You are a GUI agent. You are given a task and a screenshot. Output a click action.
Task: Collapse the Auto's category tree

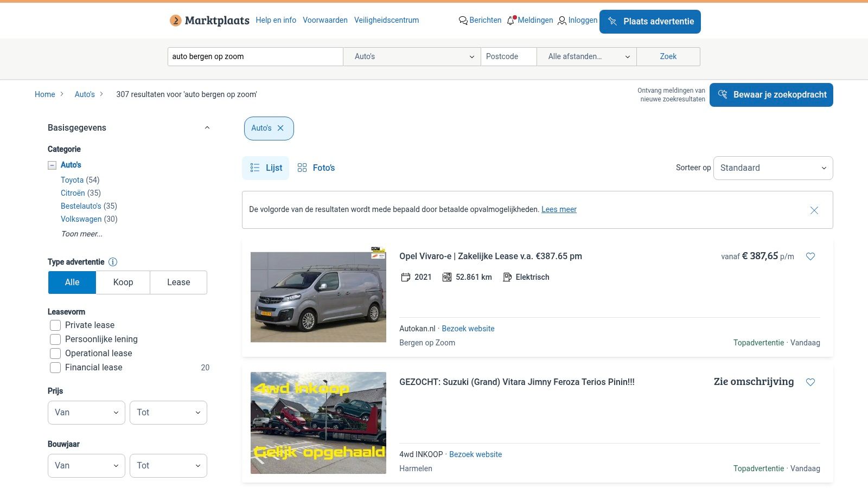pos(52,165)
